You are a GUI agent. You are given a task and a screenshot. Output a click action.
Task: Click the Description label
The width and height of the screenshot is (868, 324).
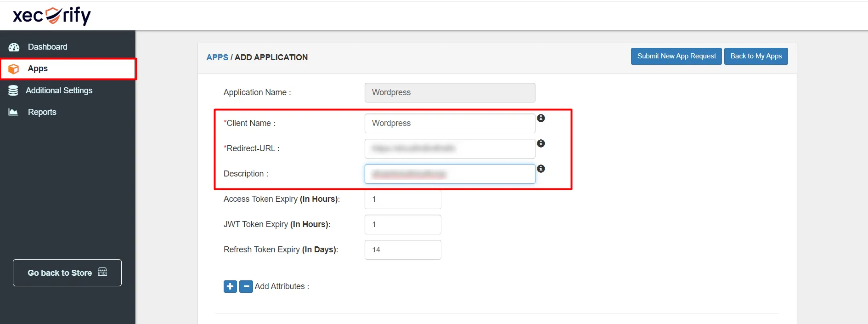pos(246,174)
